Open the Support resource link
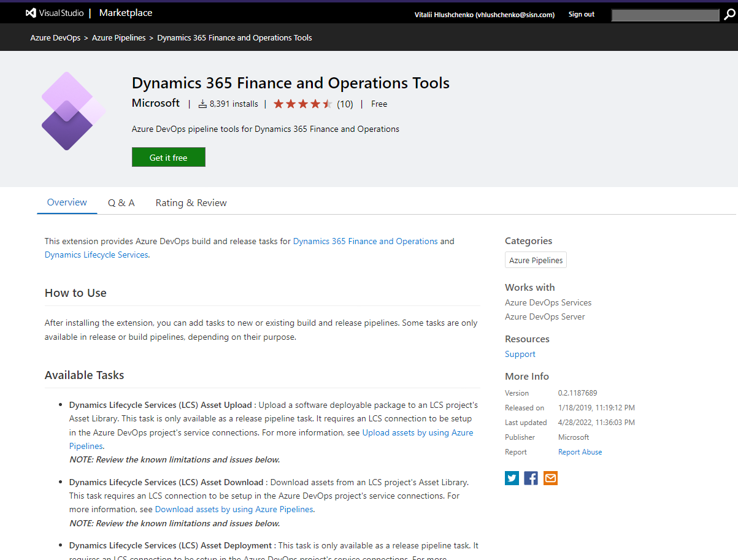This screenshot has height=560, width=738. click(520, 354)
